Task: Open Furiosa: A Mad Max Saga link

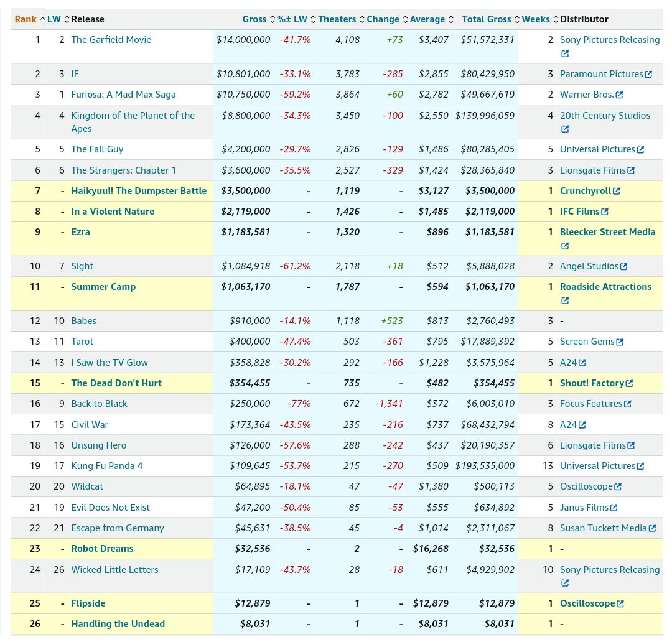Action: click(x=123, y=95)
